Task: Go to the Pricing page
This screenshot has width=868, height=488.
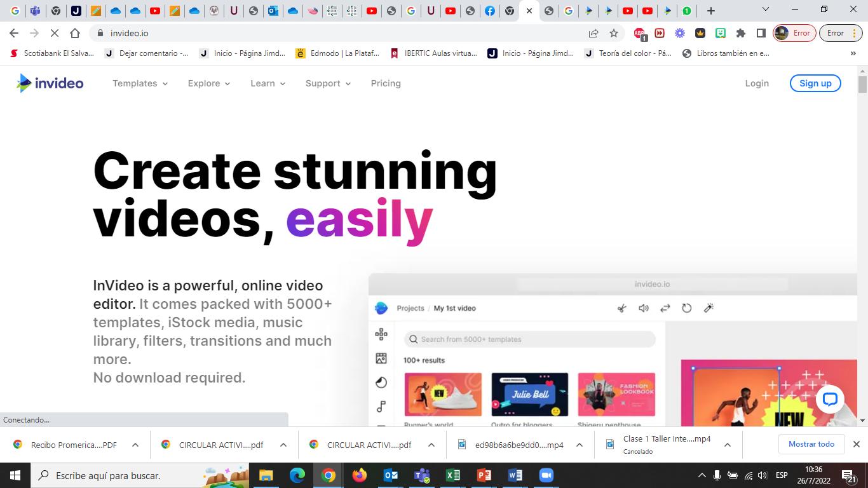Action: 386,83
